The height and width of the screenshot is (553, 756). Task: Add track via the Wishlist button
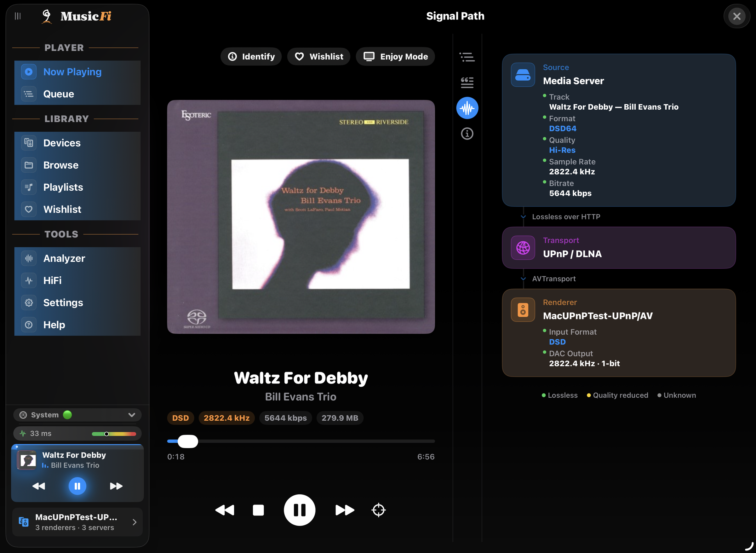(x=318, y=57)
